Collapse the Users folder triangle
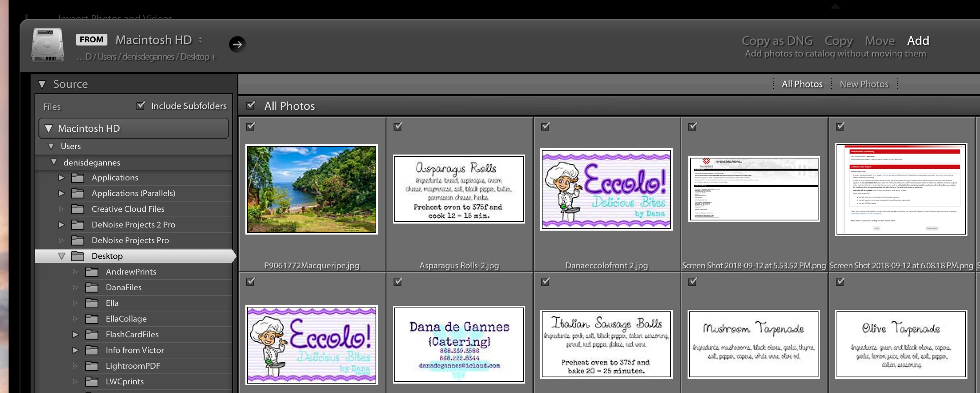 coord(51,146)
